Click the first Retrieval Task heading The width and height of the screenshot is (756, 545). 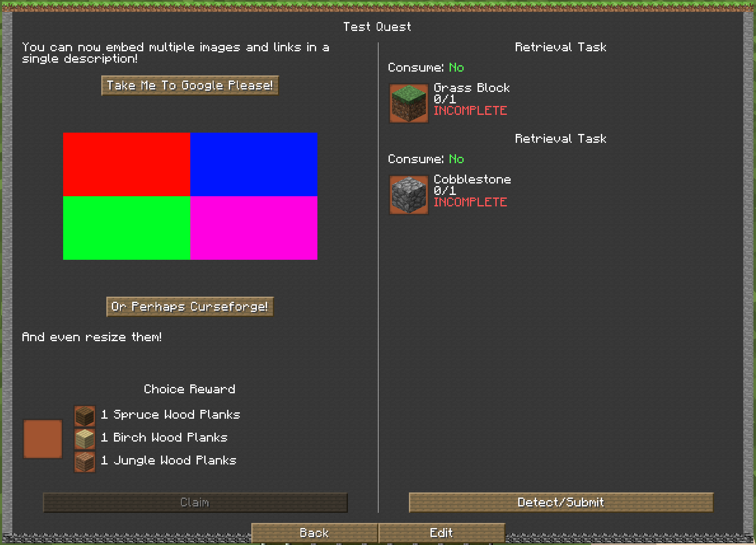[560, 47]
